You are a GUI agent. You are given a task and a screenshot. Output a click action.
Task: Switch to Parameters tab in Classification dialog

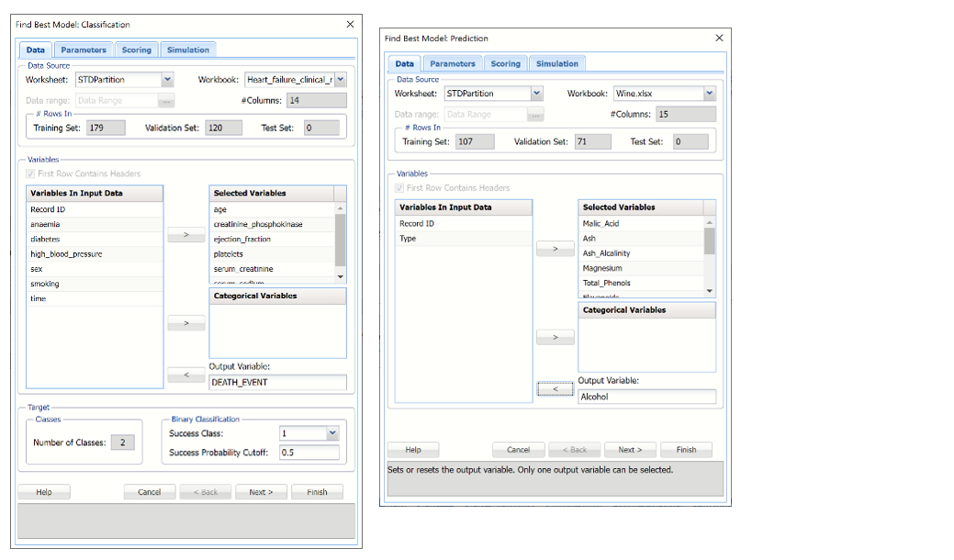[x=84, y=50]
